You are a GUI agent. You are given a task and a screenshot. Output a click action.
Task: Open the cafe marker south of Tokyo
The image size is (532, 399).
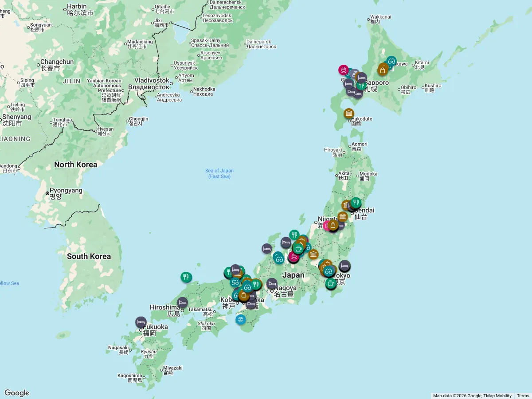click(330, 283)
